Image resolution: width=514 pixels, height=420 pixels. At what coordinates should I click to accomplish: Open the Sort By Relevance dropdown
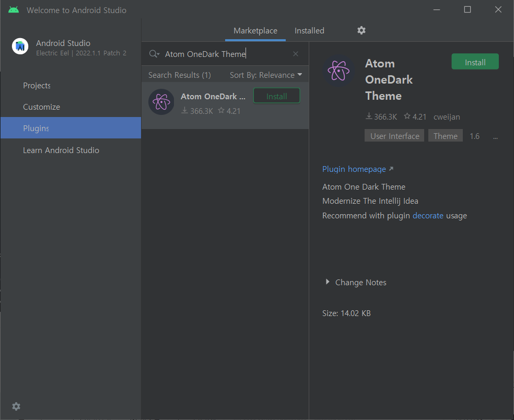coord(266,75)
